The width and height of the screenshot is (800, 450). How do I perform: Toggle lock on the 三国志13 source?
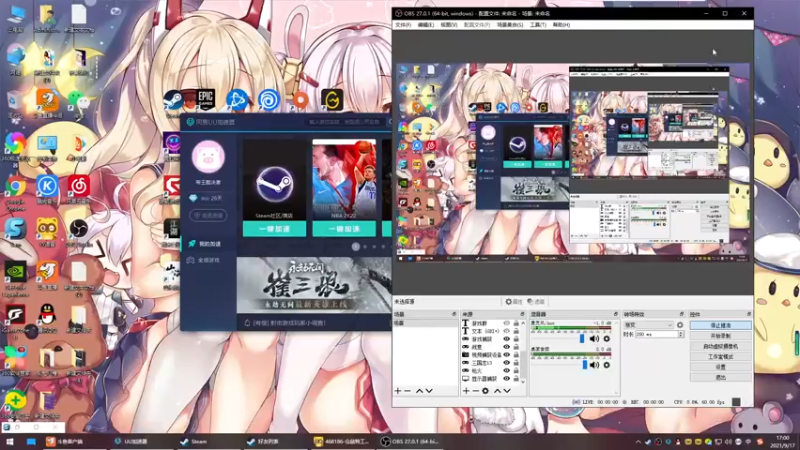[516, 363]
